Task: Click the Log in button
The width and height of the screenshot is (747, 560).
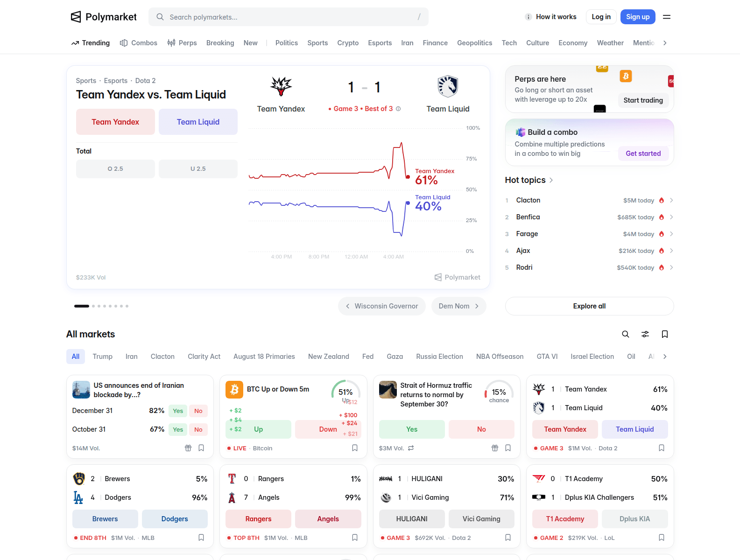Action: click(601, 17)
